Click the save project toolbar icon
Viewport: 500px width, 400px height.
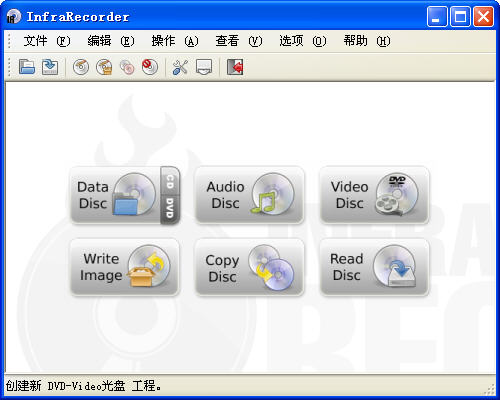point(50,67)
